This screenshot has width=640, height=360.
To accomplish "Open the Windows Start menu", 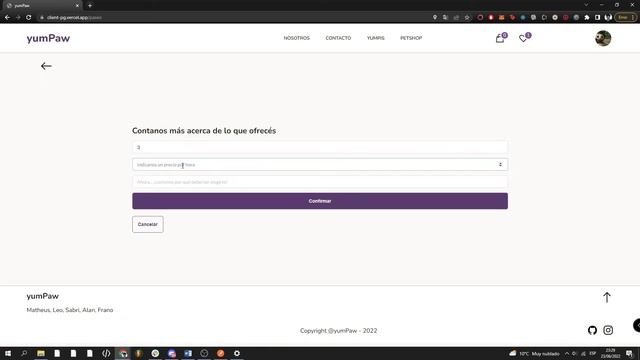I will [8, 353].
